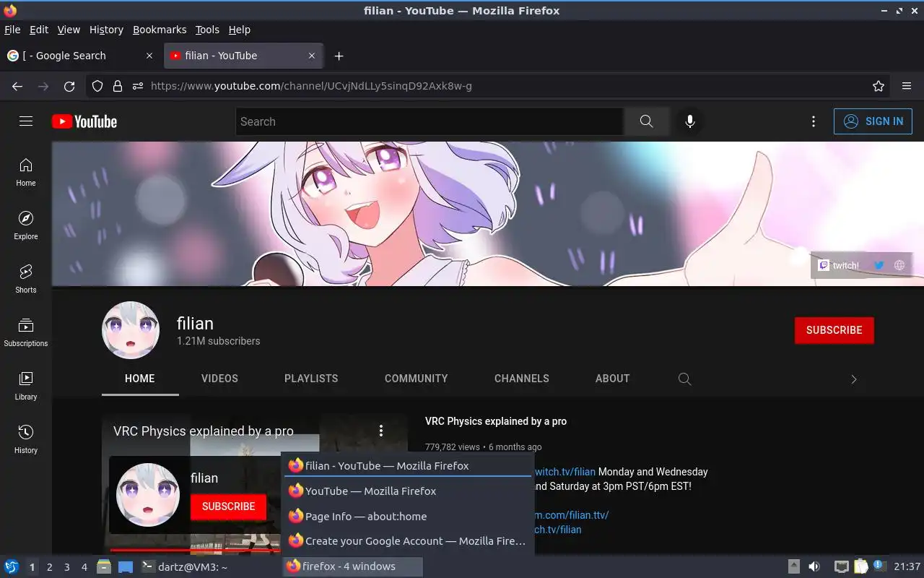The image size is (924, 578).
Task: Select the HOME channel tab
Action: tap(140, 379)
